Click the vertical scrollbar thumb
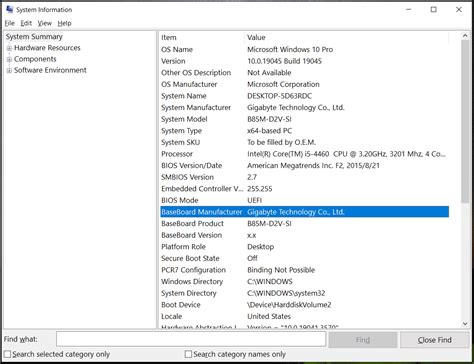Viewport: 474px width, 364px height. 465,121
